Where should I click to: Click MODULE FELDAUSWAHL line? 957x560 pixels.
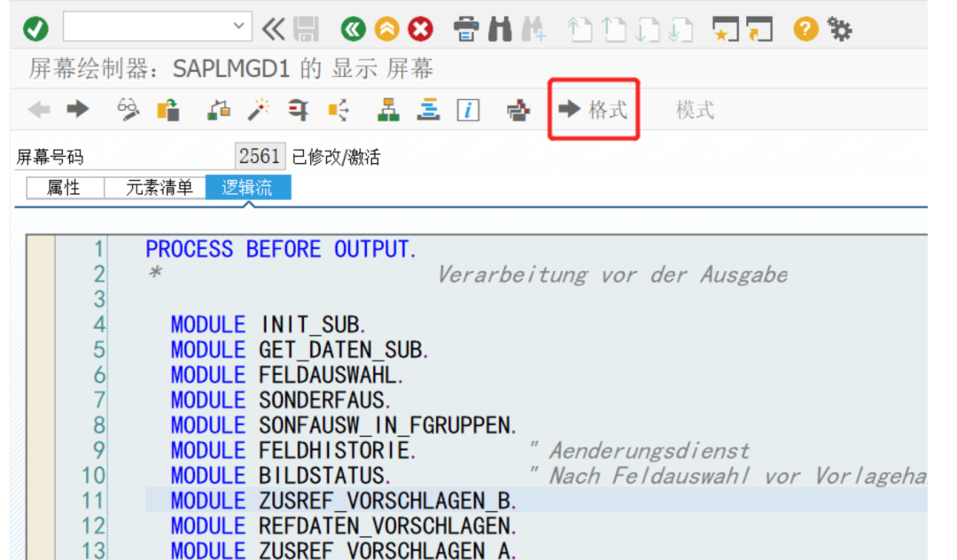(x=287, y=375)
